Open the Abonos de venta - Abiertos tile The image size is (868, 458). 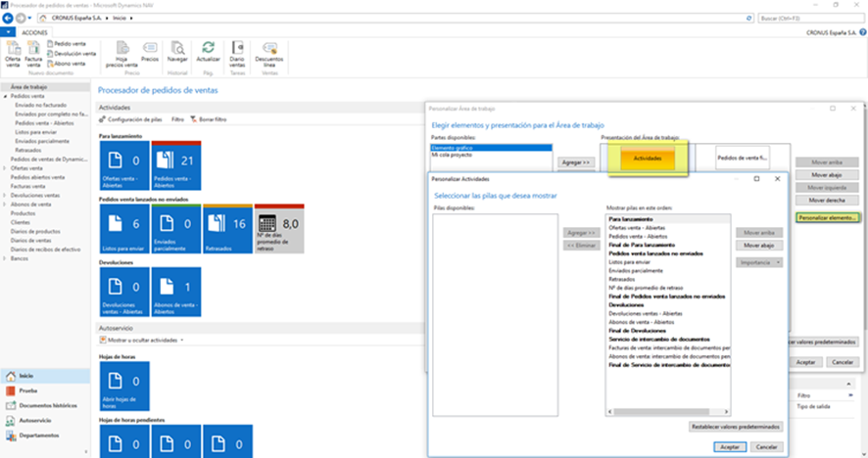pyautogui.click(x=176, y=292)
